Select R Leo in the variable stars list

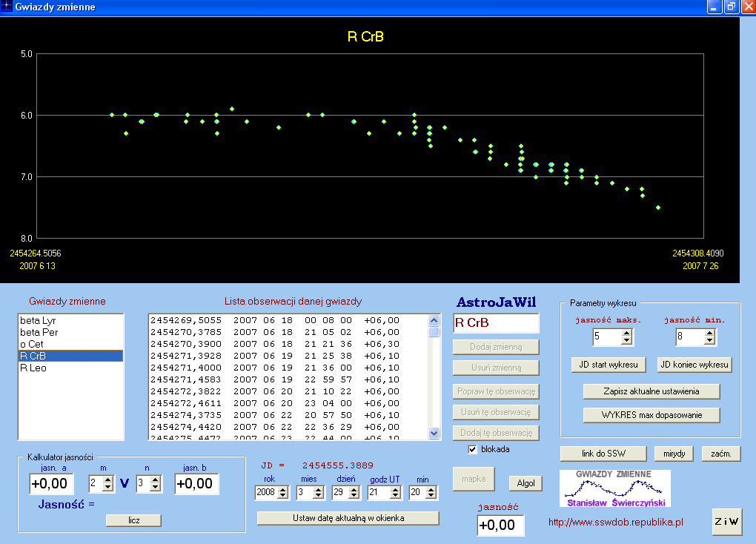(x=70, y=368)
